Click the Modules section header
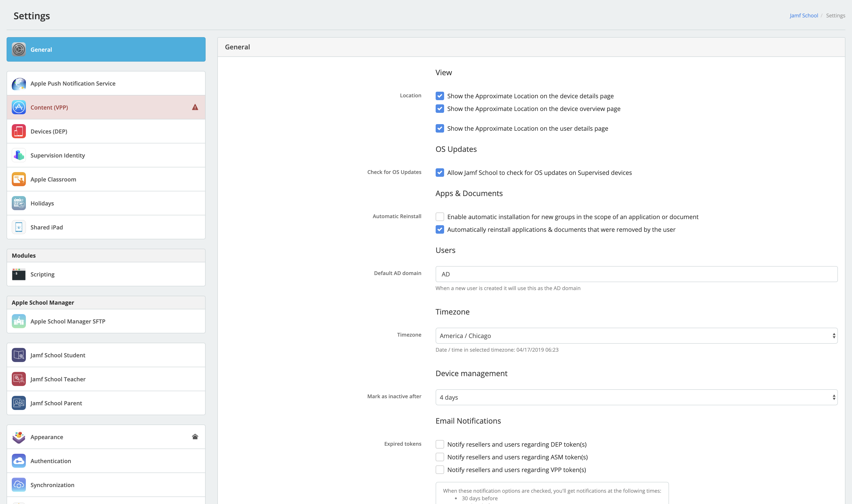 click(106, 255)
